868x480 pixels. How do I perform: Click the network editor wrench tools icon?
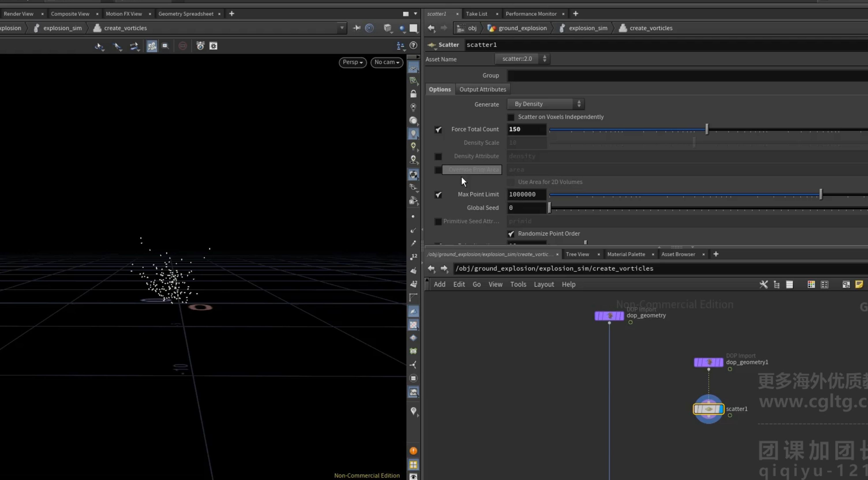click(x=764, y=285)
